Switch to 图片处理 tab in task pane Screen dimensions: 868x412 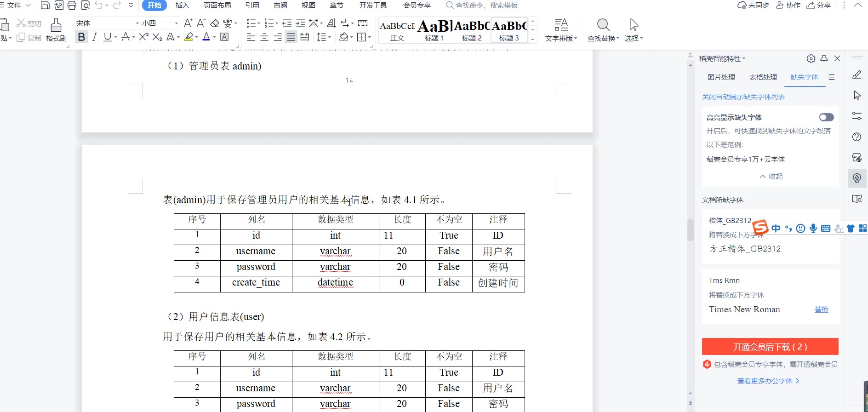coord(721,77)
